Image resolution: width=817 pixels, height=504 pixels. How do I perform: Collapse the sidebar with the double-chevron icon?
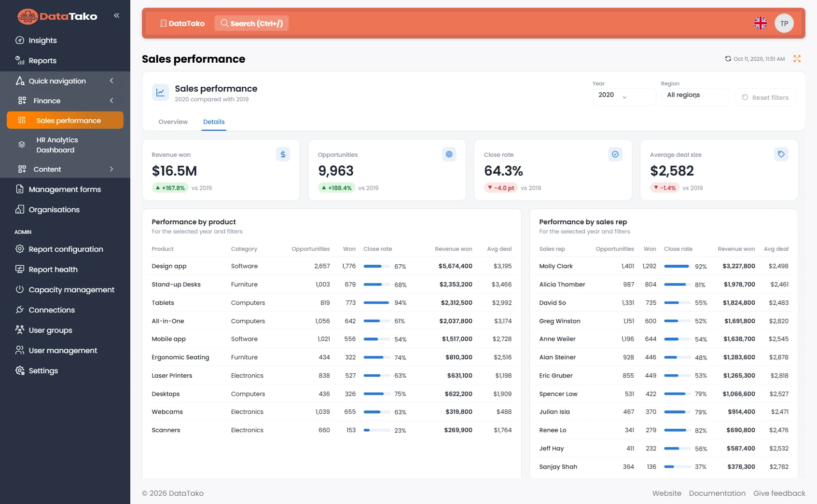point(116,15)
